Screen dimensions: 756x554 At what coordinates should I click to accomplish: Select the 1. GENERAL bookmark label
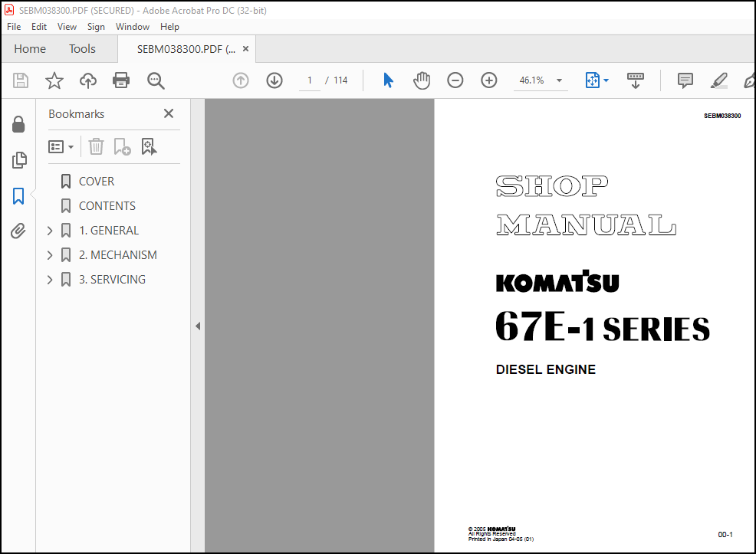tap(108, 231)
